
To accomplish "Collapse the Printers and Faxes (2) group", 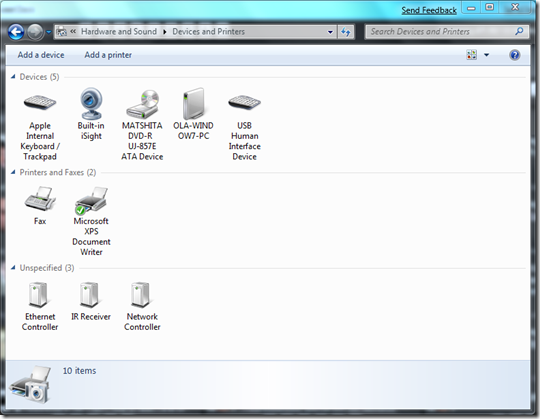I will point(13,172).
